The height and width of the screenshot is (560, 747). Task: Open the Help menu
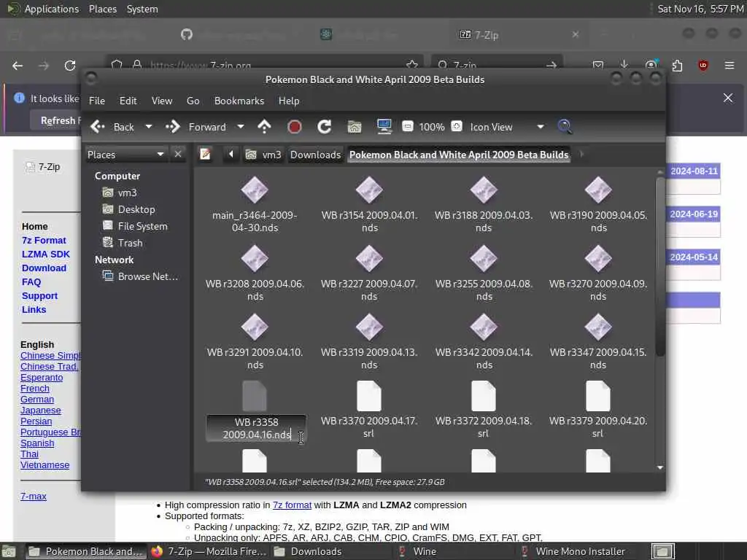coord(289,101)
